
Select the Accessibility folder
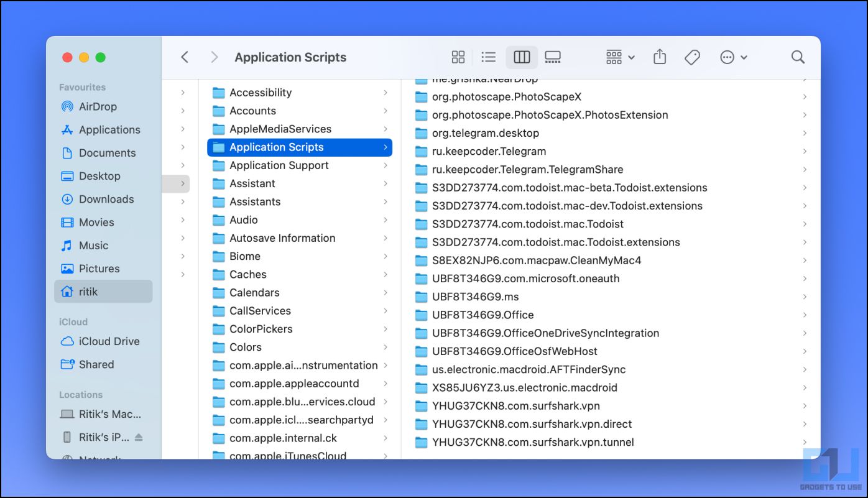pos(300,93)
